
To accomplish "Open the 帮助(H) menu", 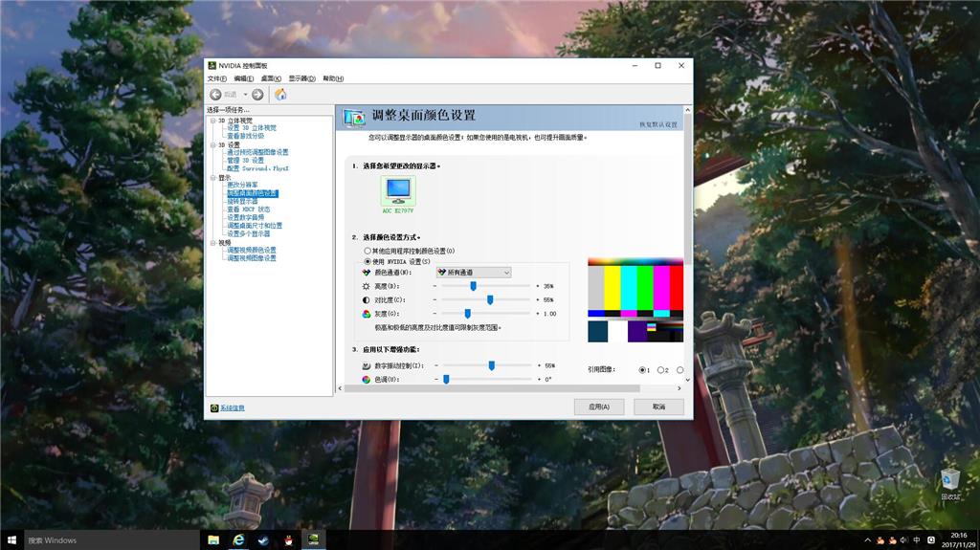I will tap(333, 78).
